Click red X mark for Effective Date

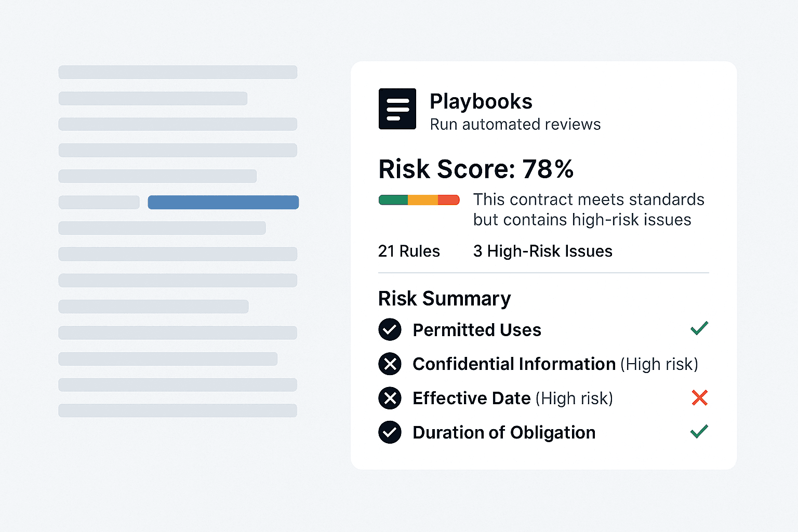pos(700,398)
